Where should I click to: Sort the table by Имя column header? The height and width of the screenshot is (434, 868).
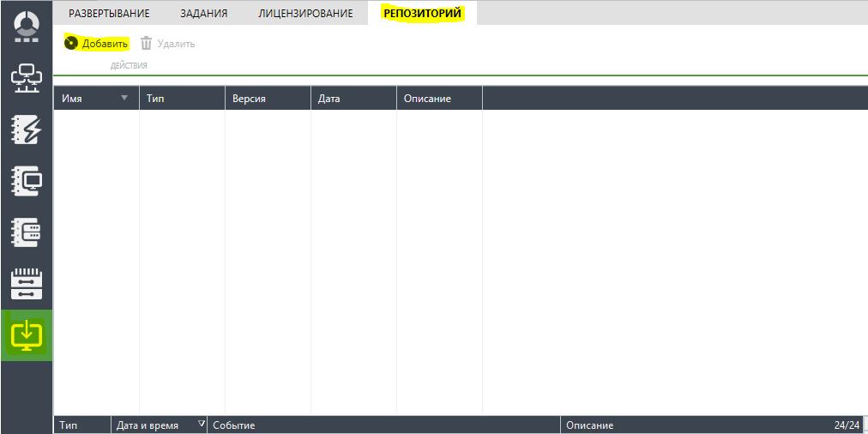click(96, 99)
